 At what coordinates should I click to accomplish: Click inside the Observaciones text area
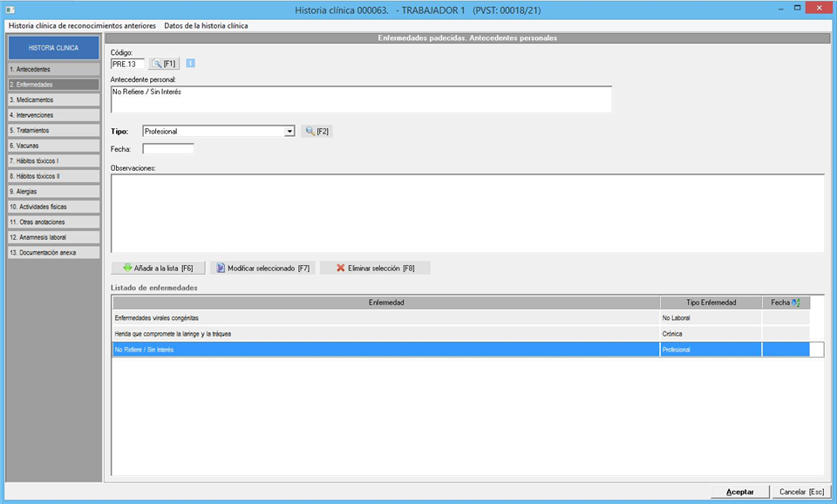466,213
